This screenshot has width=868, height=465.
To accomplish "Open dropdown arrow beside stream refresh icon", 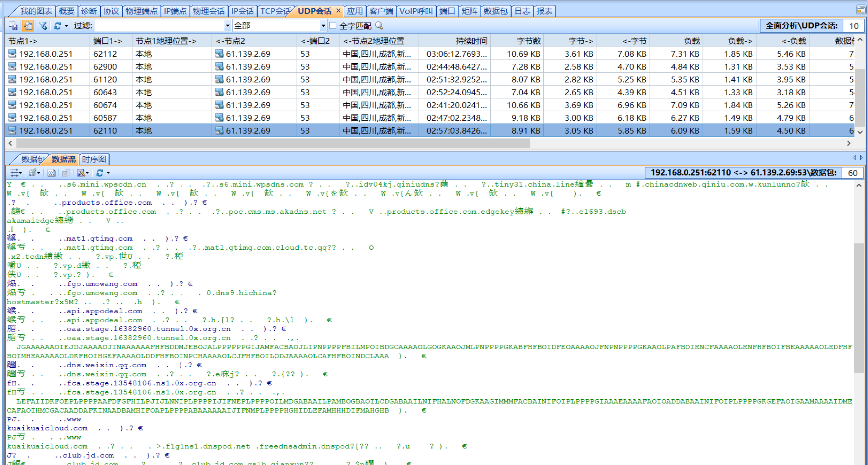I will (x=108, y=173).
